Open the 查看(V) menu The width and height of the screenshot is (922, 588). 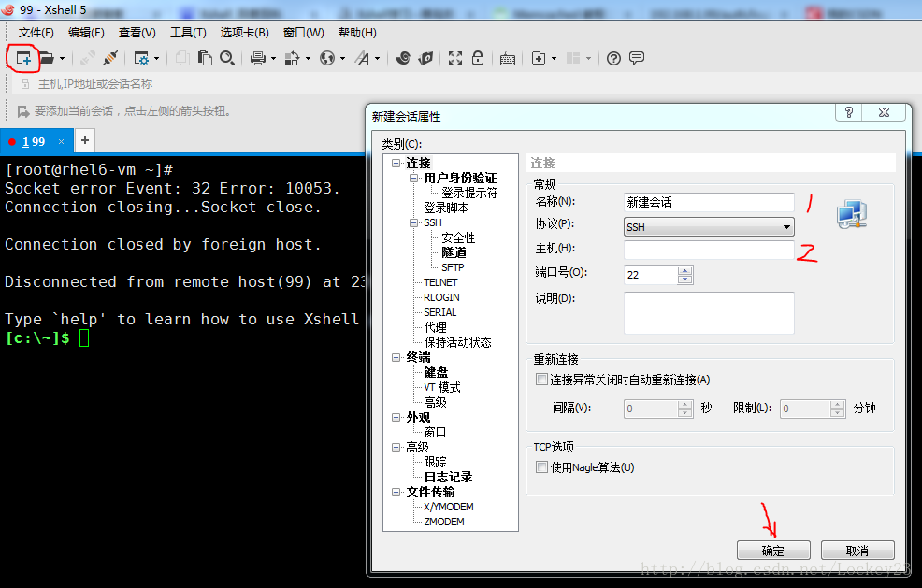tap(137, 33)
